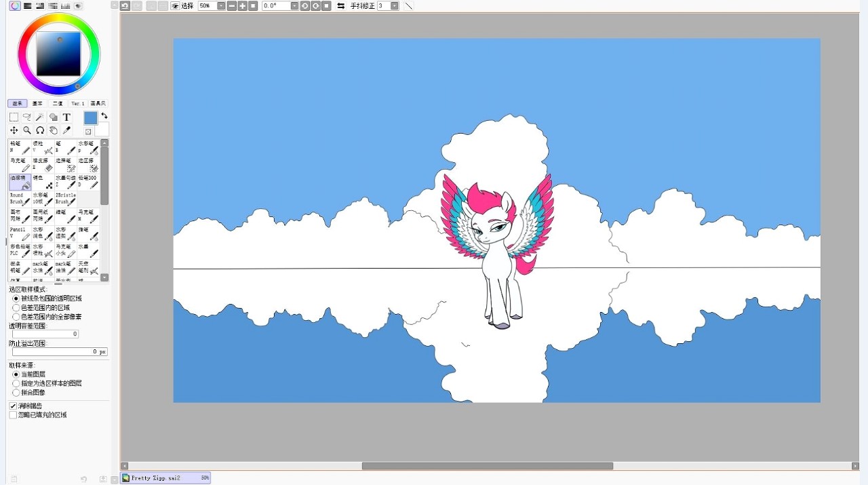The image size is (868, 485).
Task: Switch to the 基本 brush tab
Action: click(x=37, y=104)
